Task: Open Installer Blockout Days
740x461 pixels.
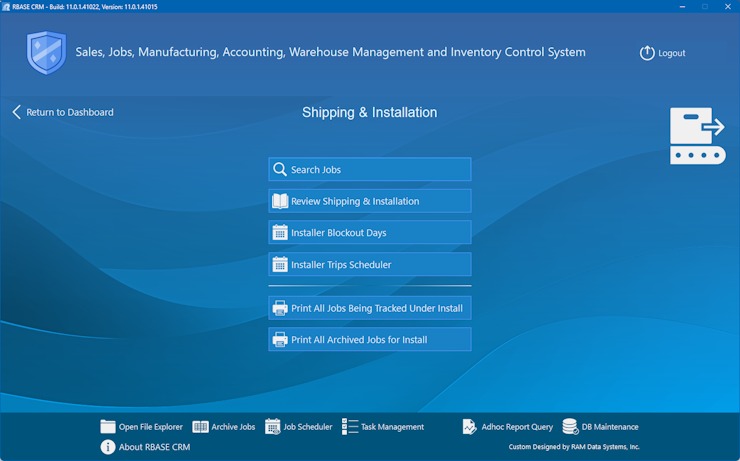Action: tap(370, 233)
